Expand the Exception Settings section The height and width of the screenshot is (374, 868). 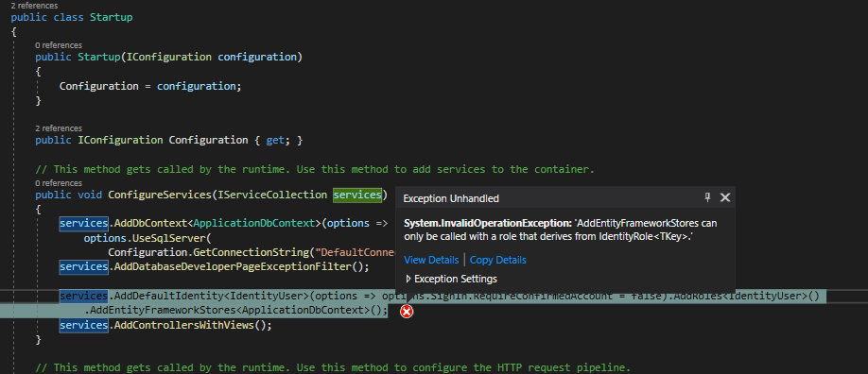coord(451,279)
